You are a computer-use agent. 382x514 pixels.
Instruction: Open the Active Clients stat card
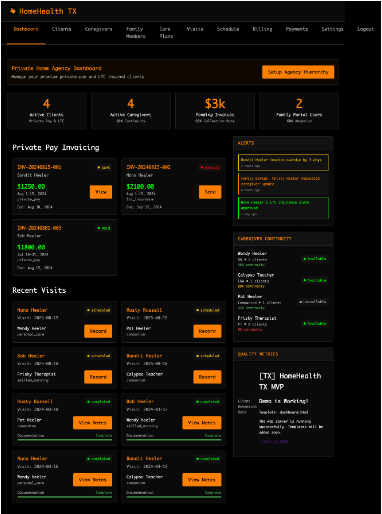(x=47, y=111)
